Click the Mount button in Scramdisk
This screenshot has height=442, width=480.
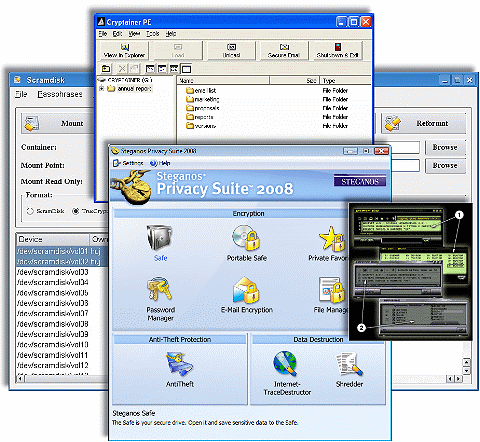57,123
